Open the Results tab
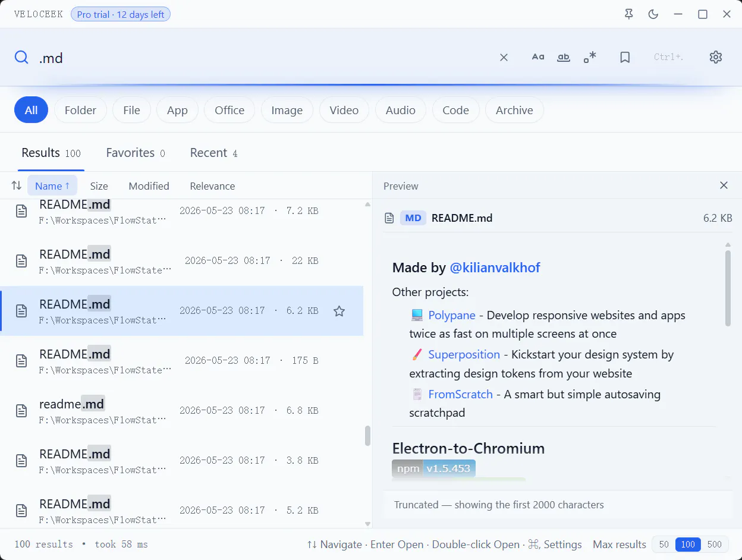The height and width of the screenshot is (560, 742). tap(51, 153)
